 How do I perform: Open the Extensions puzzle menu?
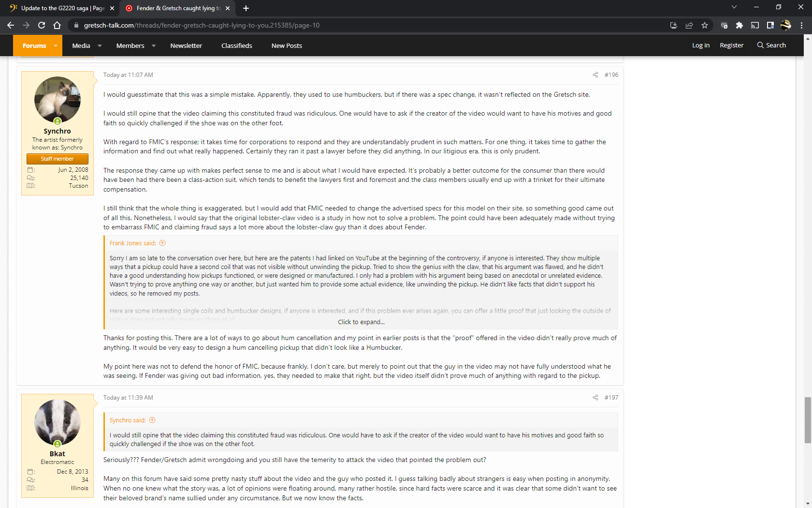(739, 25)
